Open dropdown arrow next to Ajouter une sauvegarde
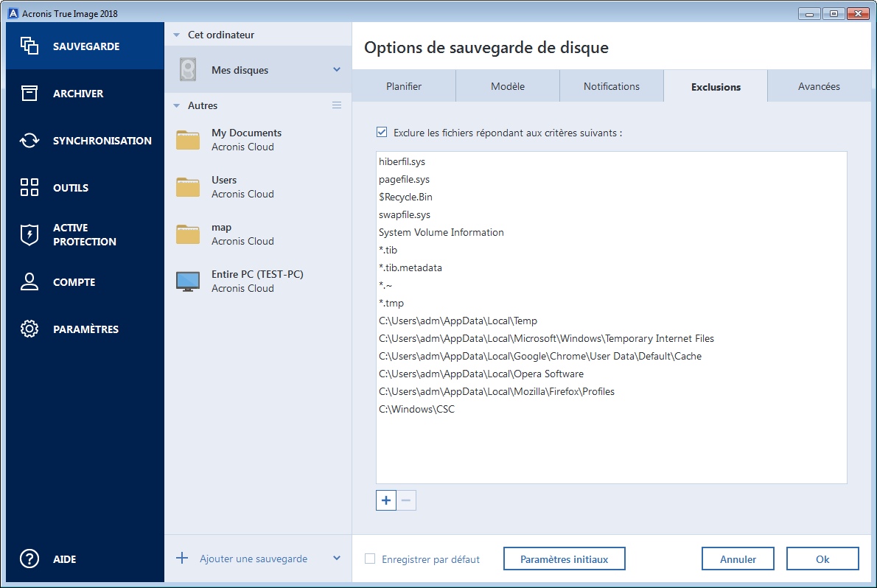Screen dimensions: 877x588 coord(337,558)
